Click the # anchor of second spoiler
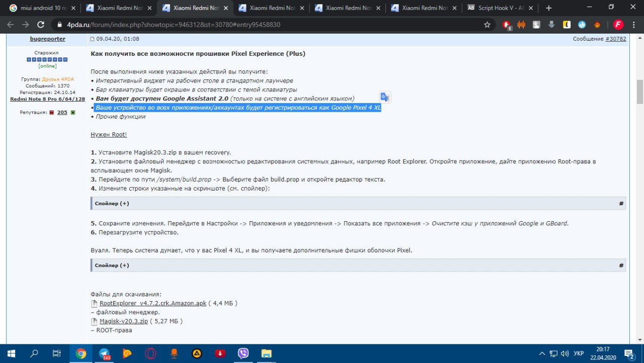Image resolution: width=644 pixels, height=363 pixels. (x=621, y=265)
